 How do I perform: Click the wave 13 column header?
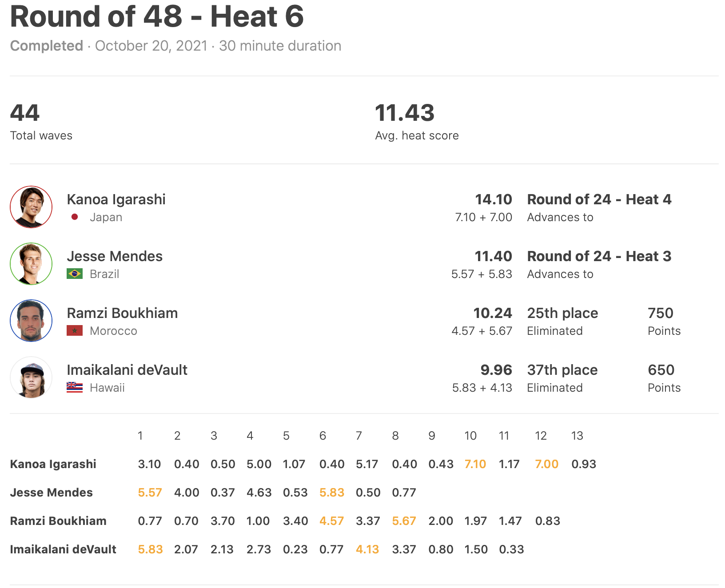coord(577,436)
